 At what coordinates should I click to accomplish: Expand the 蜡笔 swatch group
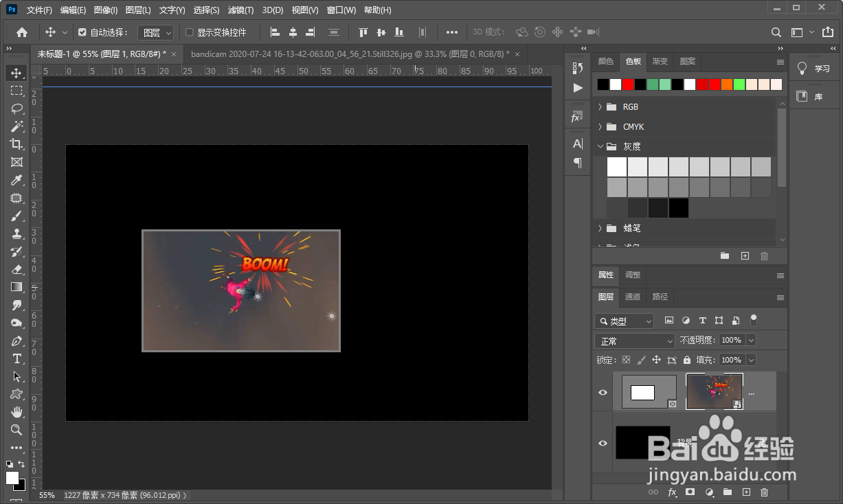[x=600, y=228]
